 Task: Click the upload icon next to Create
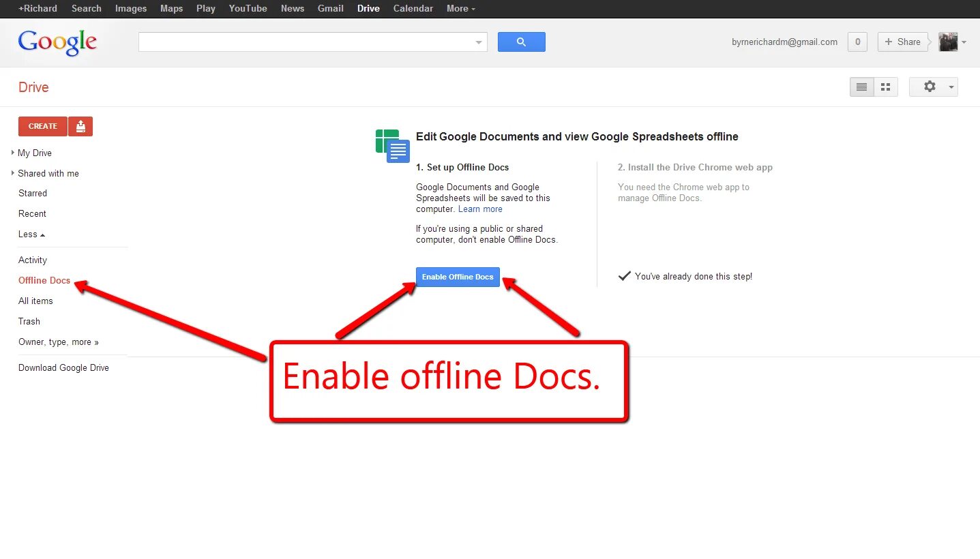(80, 126)
